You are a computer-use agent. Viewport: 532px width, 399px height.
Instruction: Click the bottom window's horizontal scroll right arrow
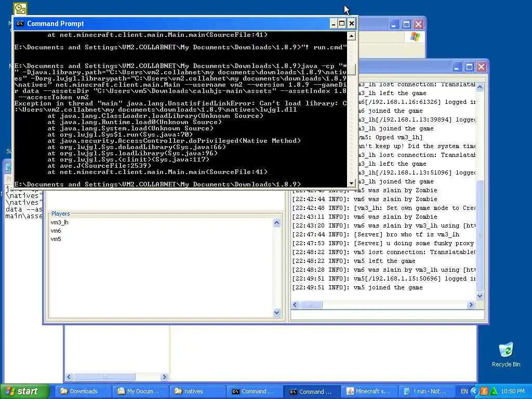point(165,377)
